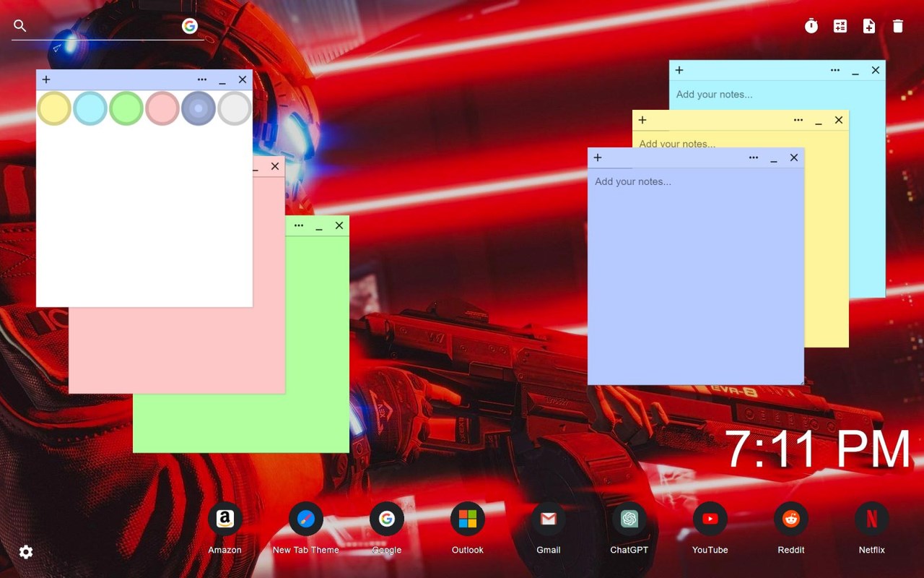
Task: Click the magnifier search icon
Action: 20,26
